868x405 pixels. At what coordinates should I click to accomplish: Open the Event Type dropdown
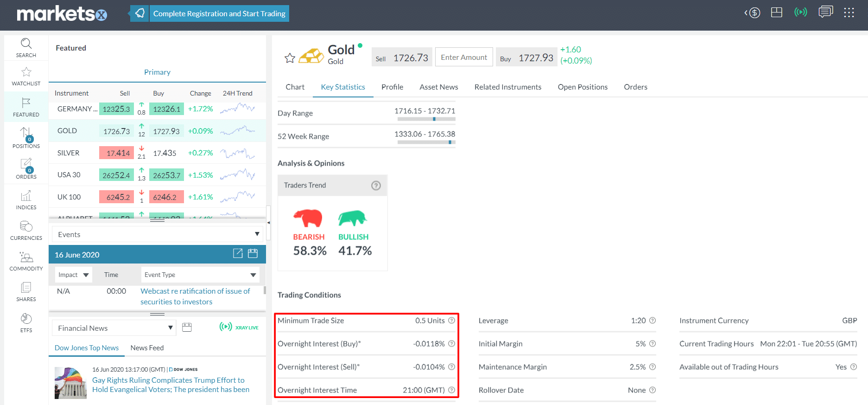(200, 275)
